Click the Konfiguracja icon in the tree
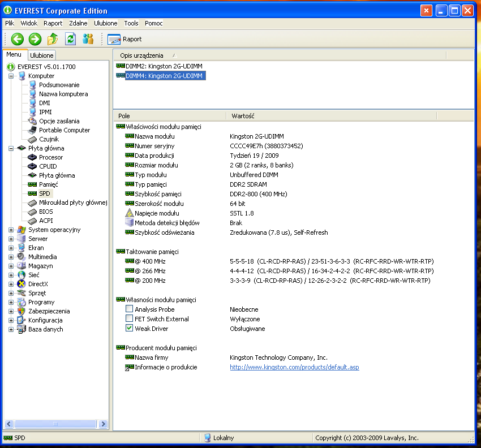 pyautogui.click(x=22, y=320)
